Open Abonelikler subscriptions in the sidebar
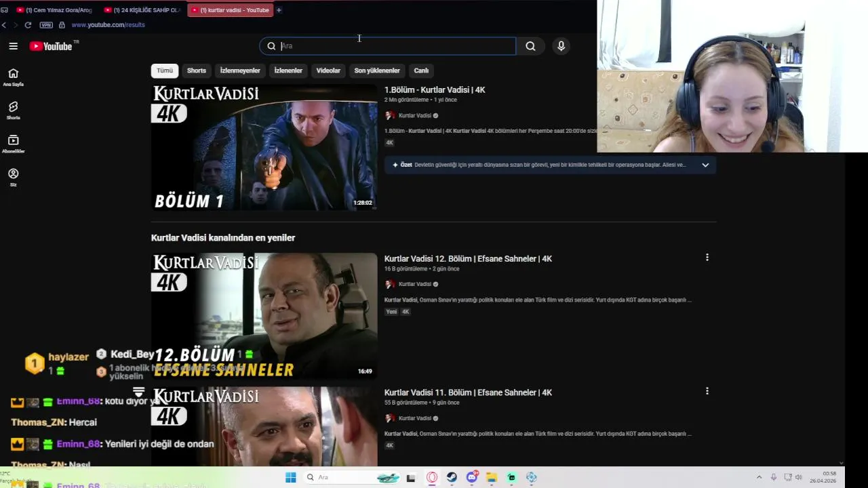The height and width of the screenshot is (488, 868). point(13,144)
